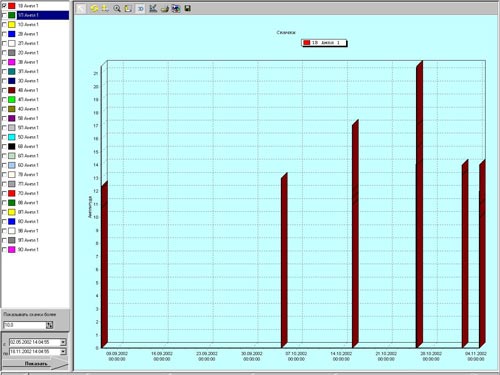500x375 pixels.
Task: Click the threshold value input field
Action: (24, 325)
